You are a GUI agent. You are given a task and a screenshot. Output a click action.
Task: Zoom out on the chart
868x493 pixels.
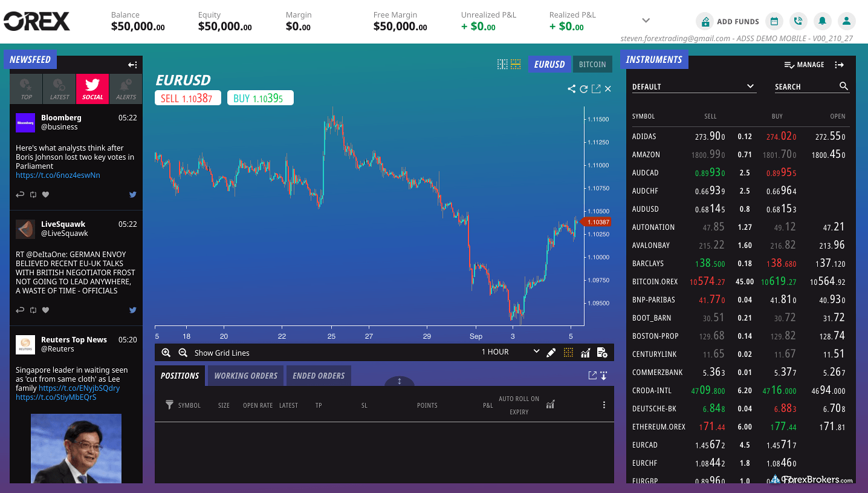pos(183,353)
